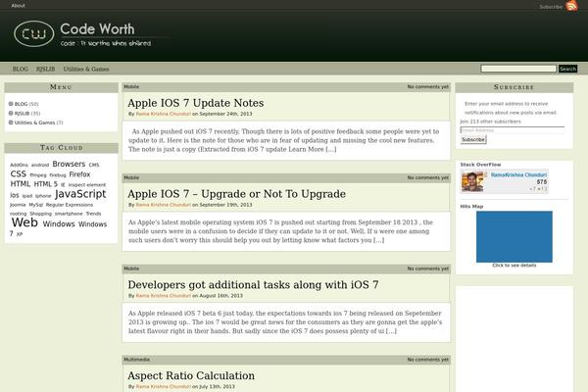
Task: Click Multimedia category above Aspect Ratio Calculation
Action: tap(136, 360)
